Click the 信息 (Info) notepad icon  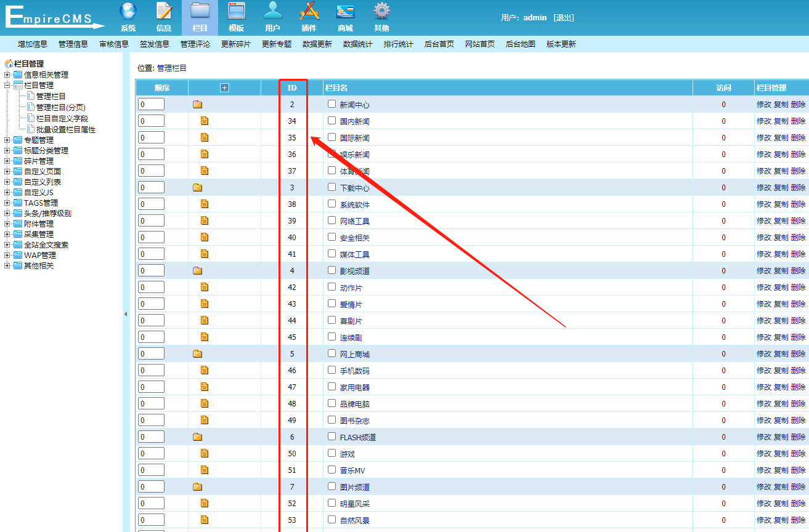(x=164, y=12)
